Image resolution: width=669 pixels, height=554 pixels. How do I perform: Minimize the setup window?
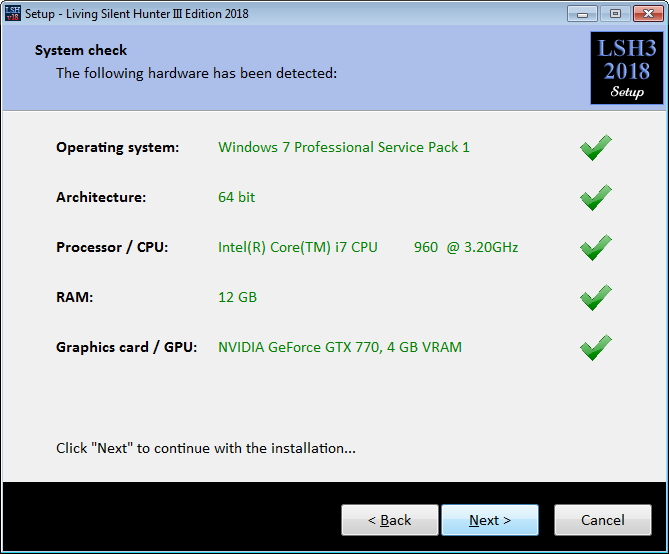[582, 14]
